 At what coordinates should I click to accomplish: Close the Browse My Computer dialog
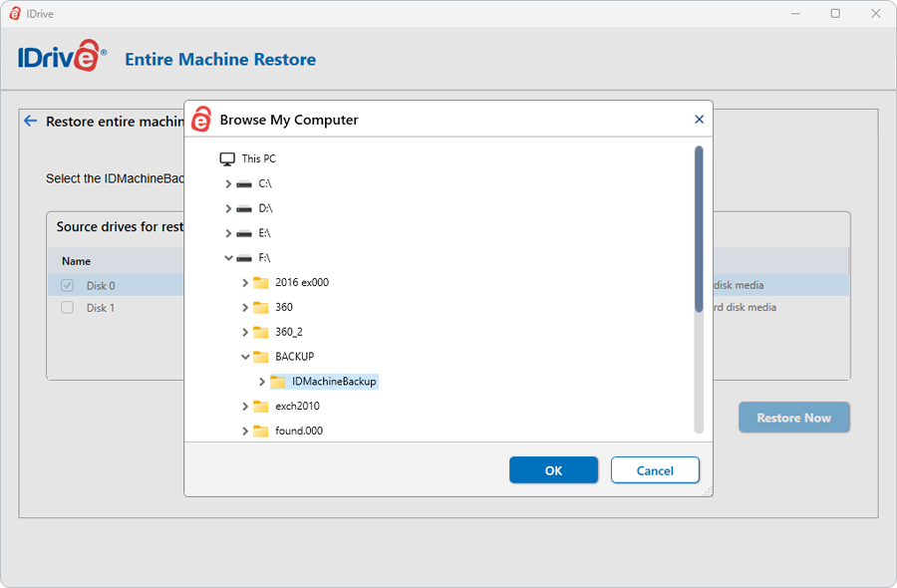(x=699, y=119)
